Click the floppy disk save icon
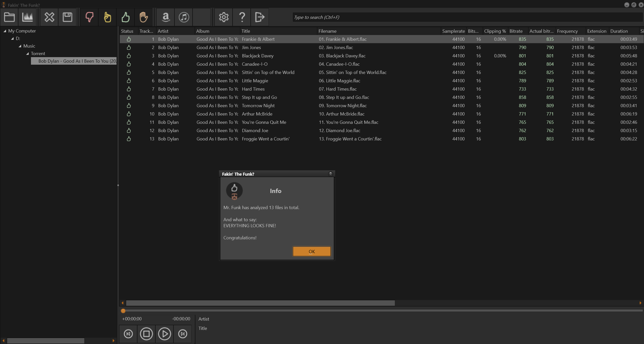The image size is (644, 344). (x=67, y=17)
